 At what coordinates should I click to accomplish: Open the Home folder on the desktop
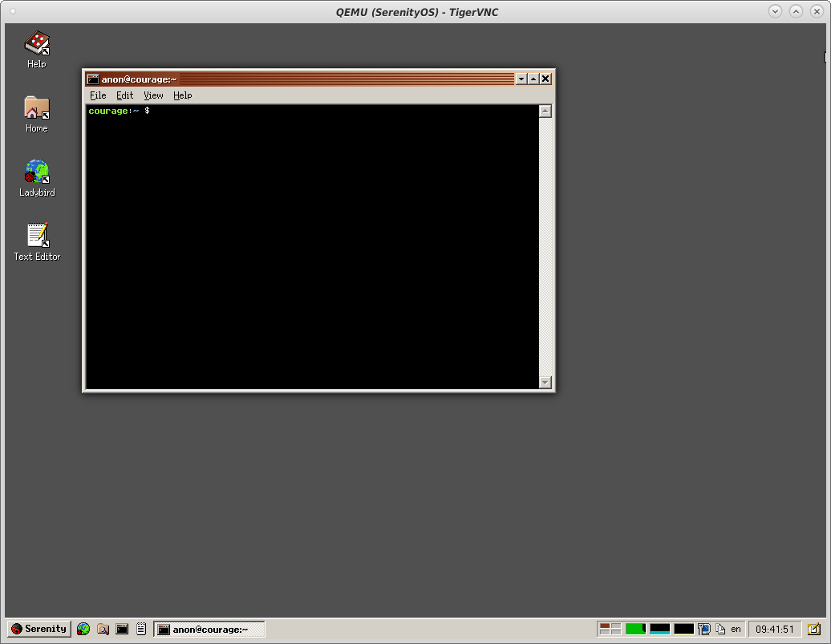pyautogui.click(x=36, y=111)
